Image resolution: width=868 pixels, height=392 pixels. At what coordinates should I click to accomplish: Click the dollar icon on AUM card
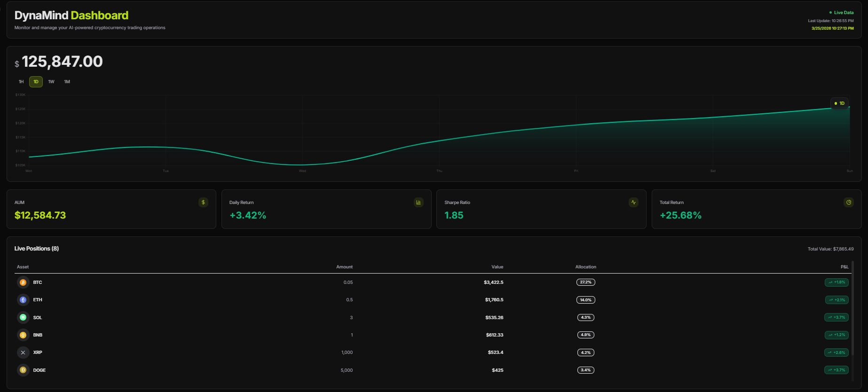203,203
